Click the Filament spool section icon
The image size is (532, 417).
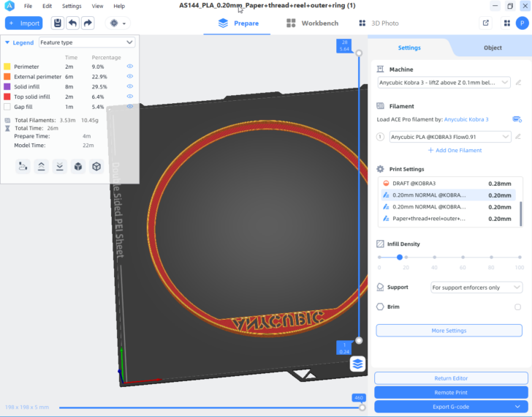(380, 106)
